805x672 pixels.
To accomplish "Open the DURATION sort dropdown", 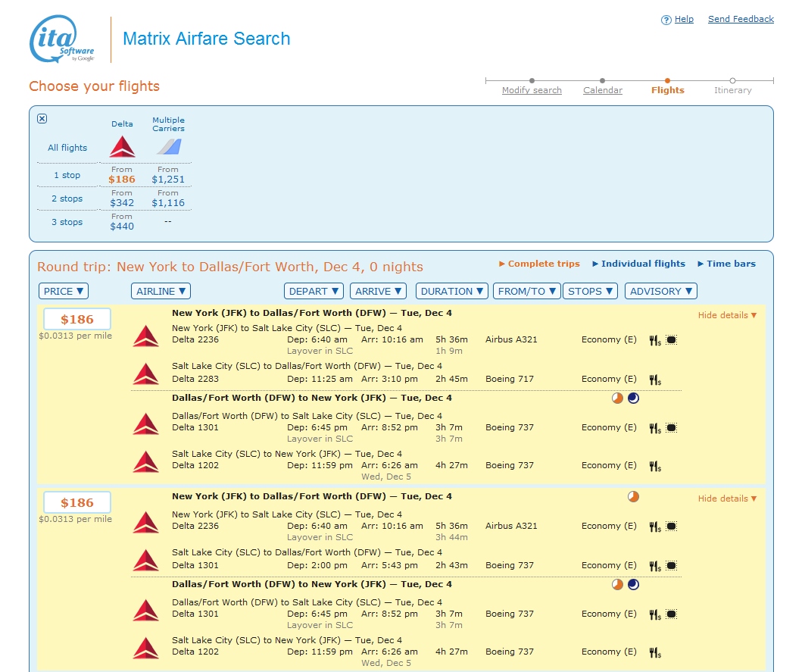I will [451, 291].
